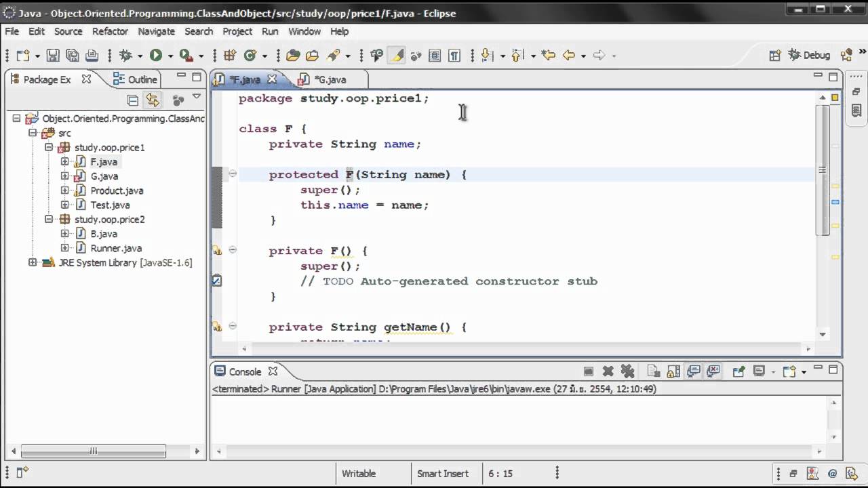Collapse the study.oop.price1 package node
Screen dimensions: 868x488
[x=49, y=147]
